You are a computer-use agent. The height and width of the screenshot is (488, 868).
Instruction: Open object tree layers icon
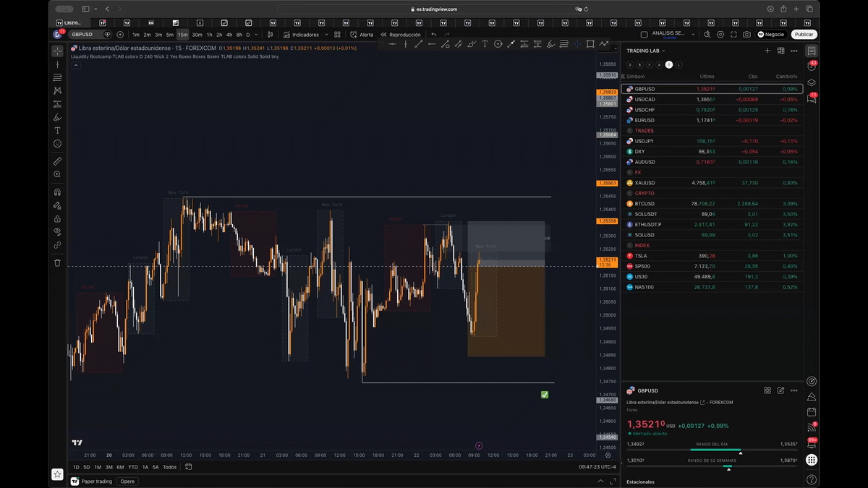point(812,82)
